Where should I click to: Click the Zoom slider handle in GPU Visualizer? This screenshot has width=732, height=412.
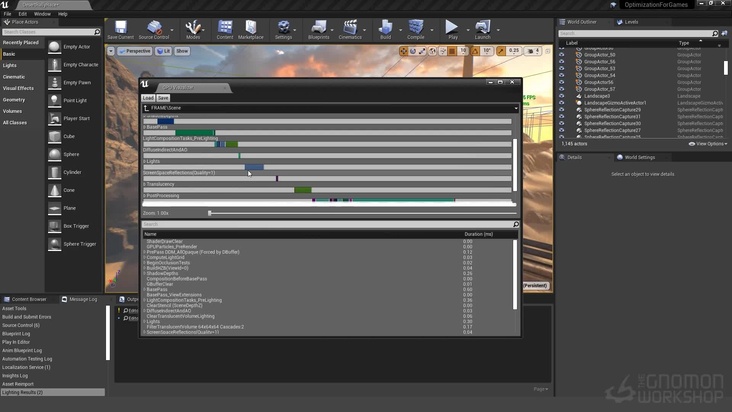pyautogui.click(x=210, y=213)
